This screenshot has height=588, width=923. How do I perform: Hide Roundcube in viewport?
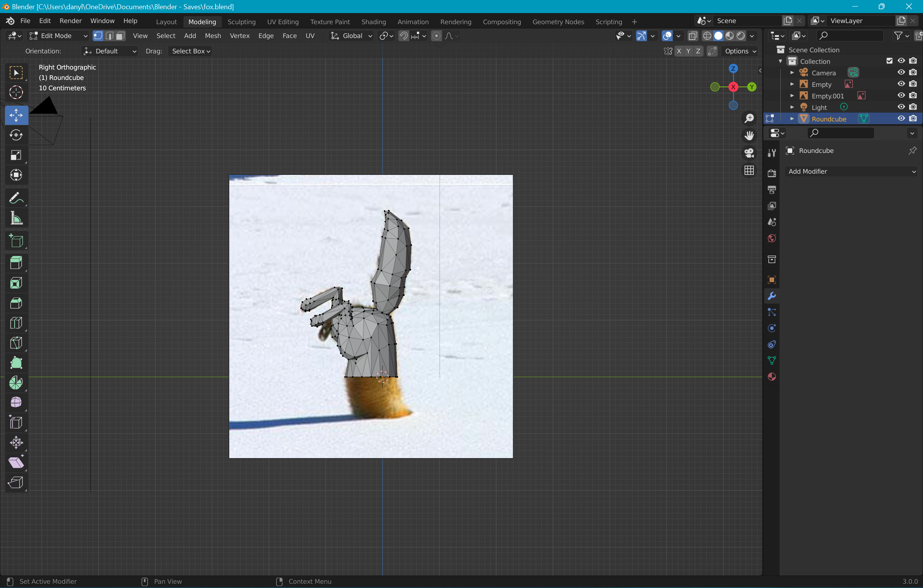901,118
